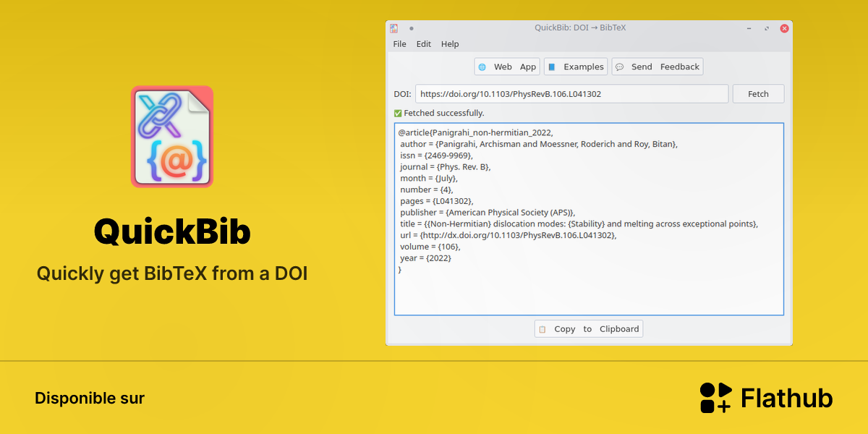Click the 'volume = {106},' line
Screen dimensions: 868x434
430,247
